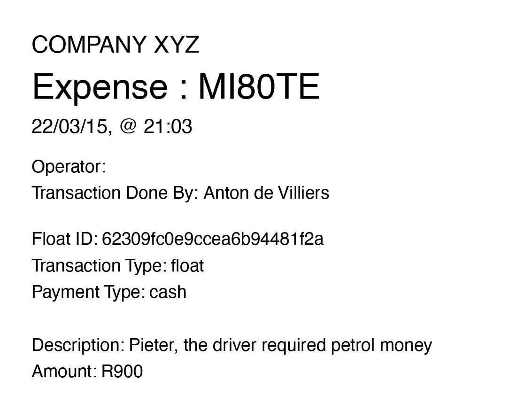Click the transaction type value float
The width and height of the screenshot is (532, 419).
(187, 266)
